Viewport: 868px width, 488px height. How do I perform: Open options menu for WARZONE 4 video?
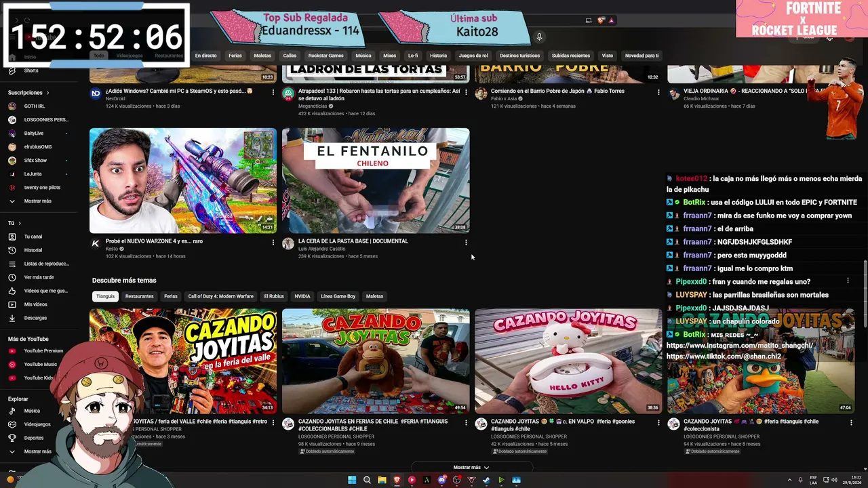[x=273, y=242]
